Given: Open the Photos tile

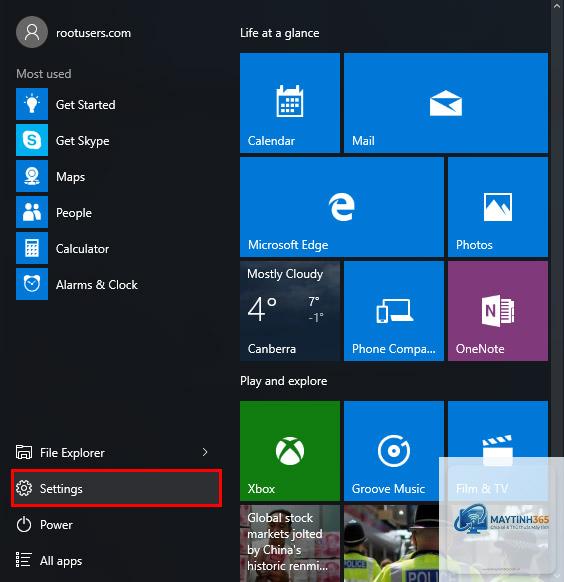Looking at the screenshot, I should click(498, 207).
